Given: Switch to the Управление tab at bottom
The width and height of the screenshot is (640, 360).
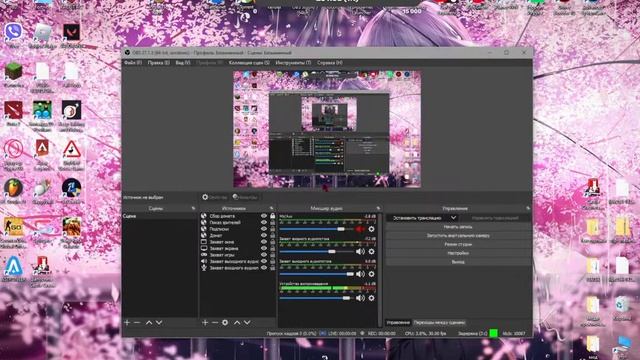Looking at the screenshot, I should point(398,322).
